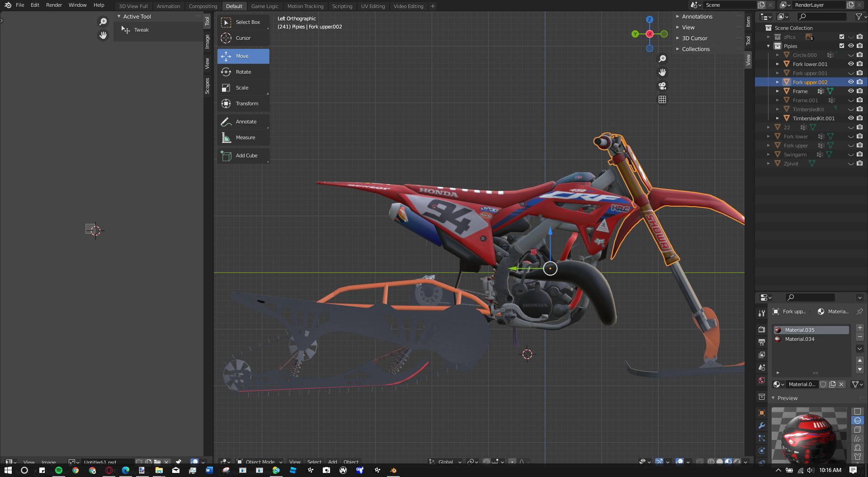Open the Modifiers properties tab
Image resolution: width=868 pixels, height=477 pixels.
click(x=762, y=425)
